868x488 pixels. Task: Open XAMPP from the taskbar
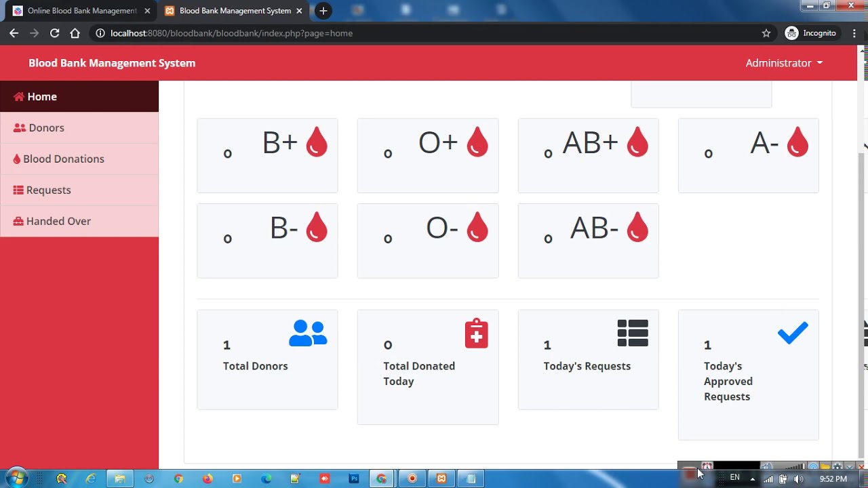441,479
